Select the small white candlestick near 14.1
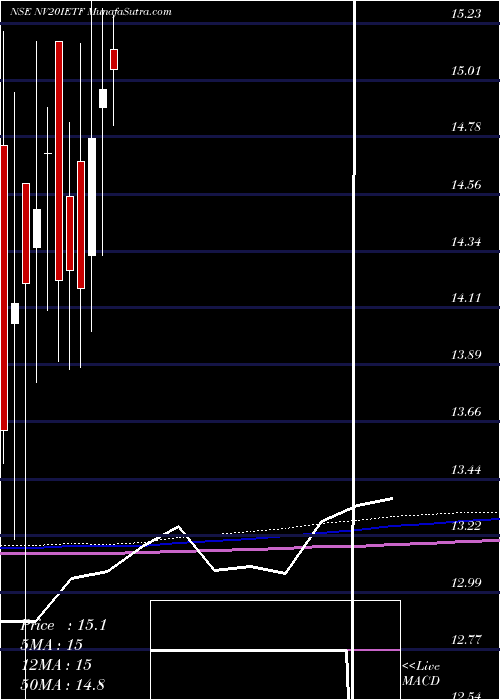The height and width of the screenshot is (700, 500). (x=15, y=313)
